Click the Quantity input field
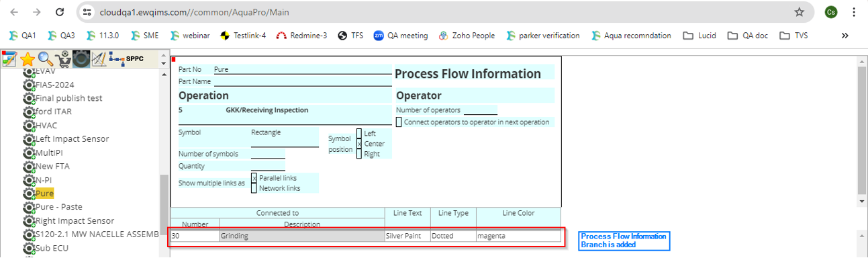 tap(268, 167)
